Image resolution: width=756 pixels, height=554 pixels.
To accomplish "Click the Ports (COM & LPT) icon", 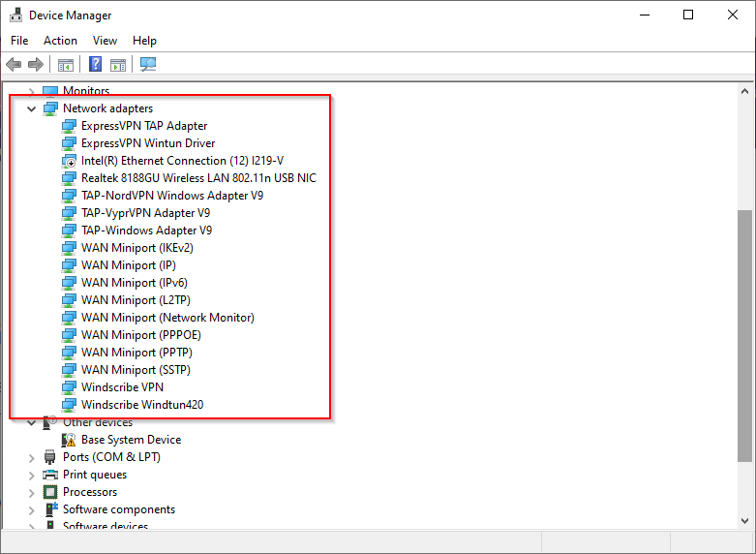I will point(50,457).
